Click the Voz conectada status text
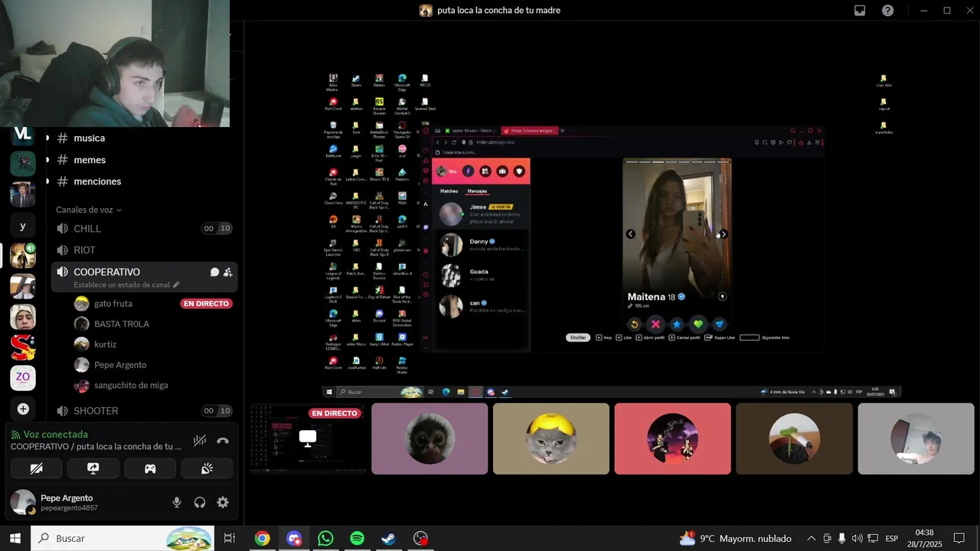The height and width of the screenshot is (551, 980). click(55, 434)
